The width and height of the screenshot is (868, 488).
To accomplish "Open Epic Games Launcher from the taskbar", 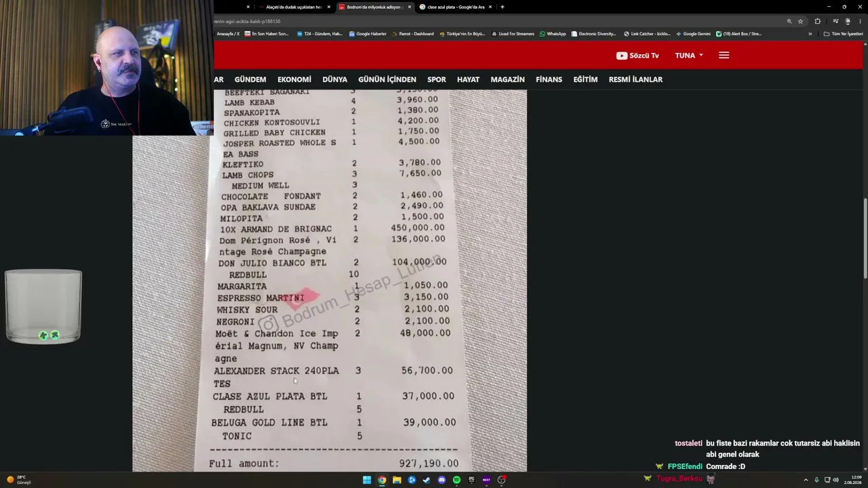I will (x=471, y=480).
